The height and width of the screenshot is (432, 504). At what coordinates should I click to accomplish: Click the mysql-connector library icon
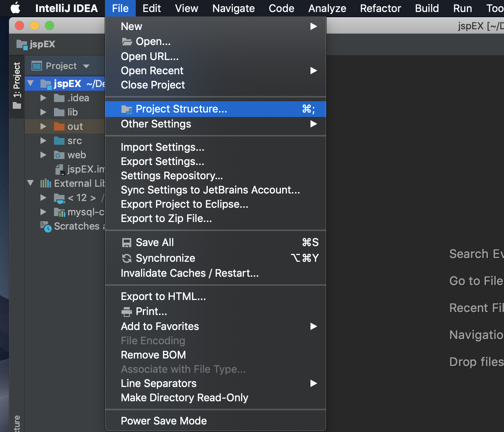(60, 212)
